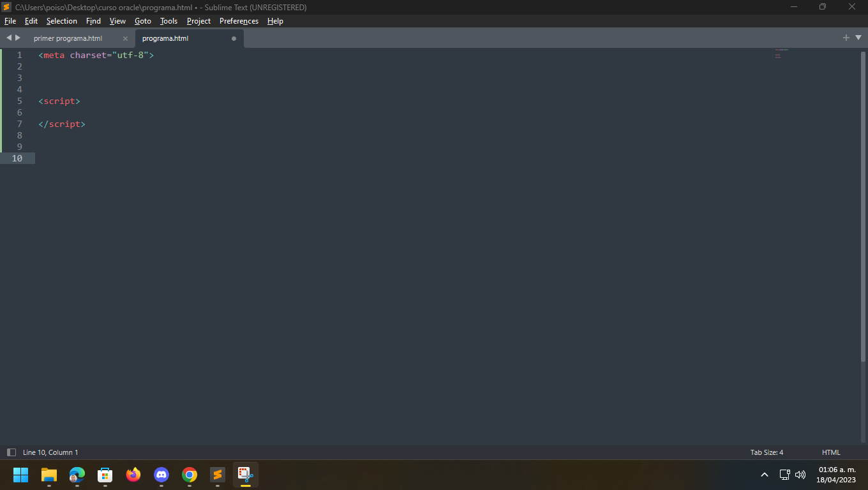The image size is (868, 490).
Task: Change Tab Size: 4 setting
Action: (x=767, y=452)
